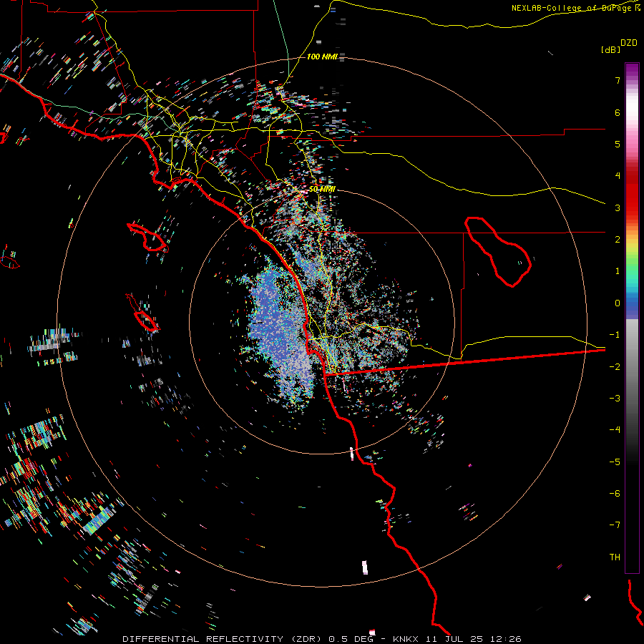This screenshot has height=644, width=644.
Task: Click the "12:26" time stamp
Action: click(505, 639)
